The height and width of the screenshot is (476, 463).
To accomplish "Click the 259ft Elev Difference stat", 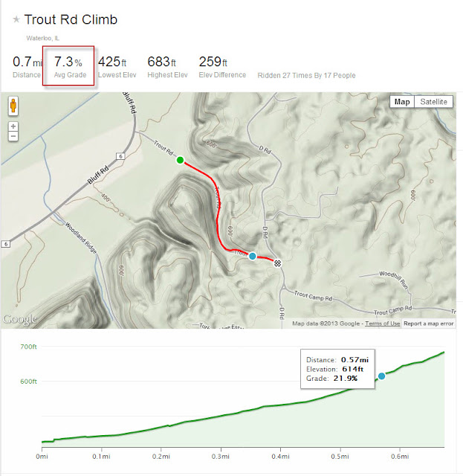I will tap(222, 67).
